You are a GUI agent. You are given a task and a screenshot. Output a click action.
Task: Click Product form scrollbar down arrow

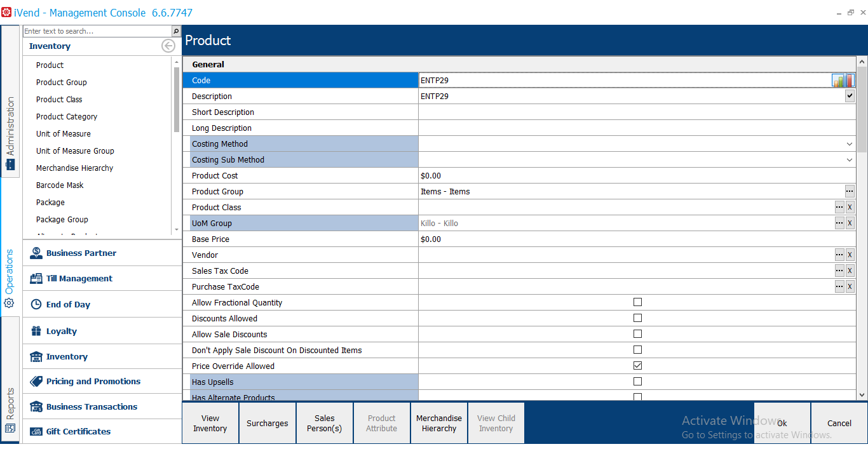pyautogui.click(x=862, y=394)
